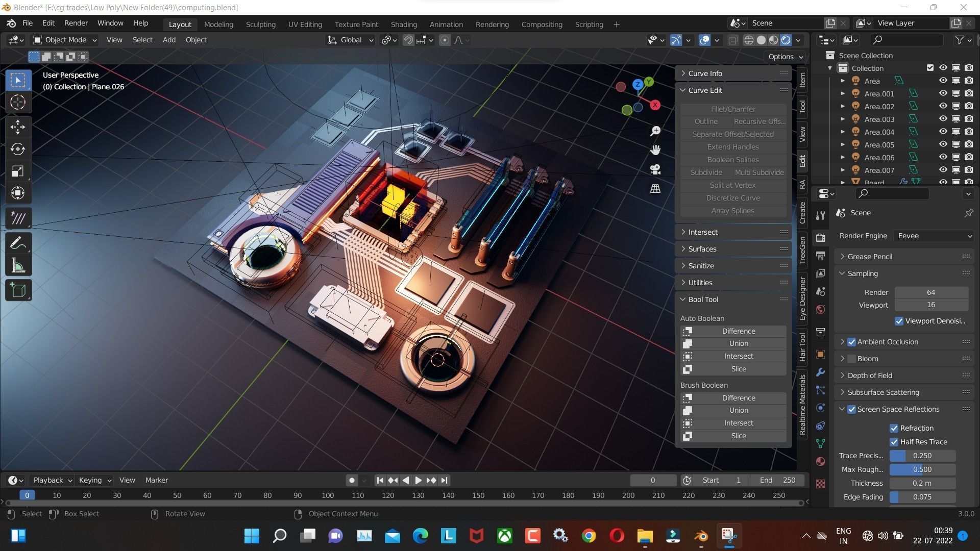The image size is (980, 551).
Task: Open the Output properties tab icon
Action: point(820,256)
